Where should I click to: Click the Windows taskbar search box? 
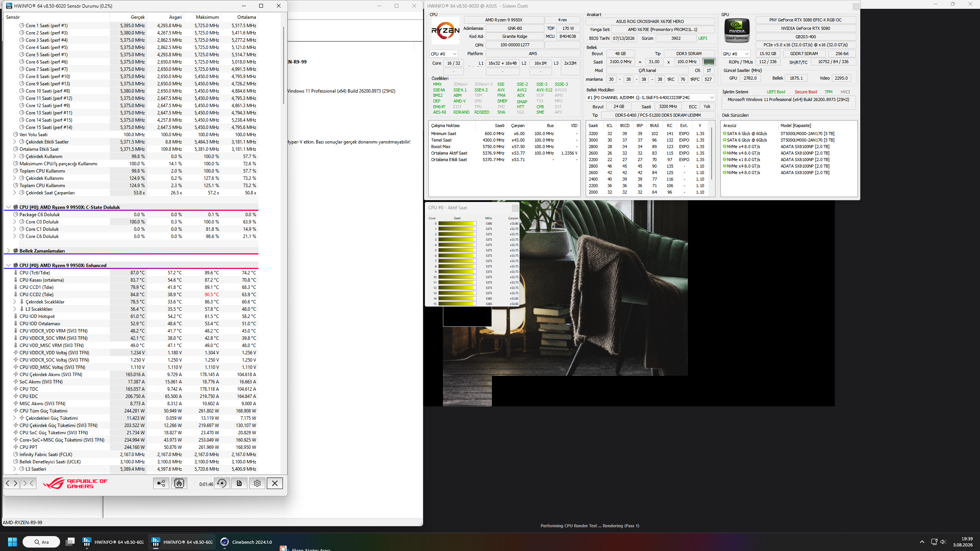tap(41, 542)
